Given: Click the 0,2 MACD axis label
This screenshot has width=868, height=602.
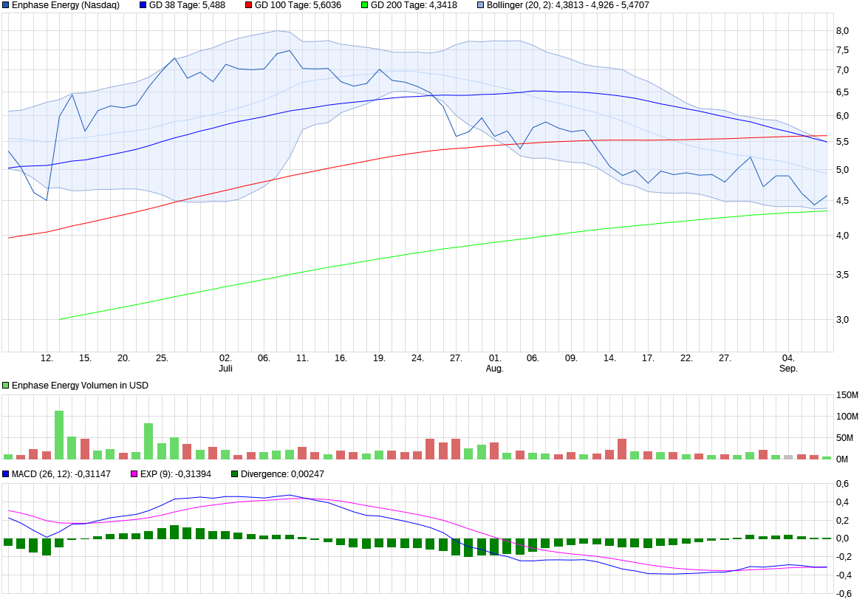Looking at the screenshot, I should click(x=842, y=521).
